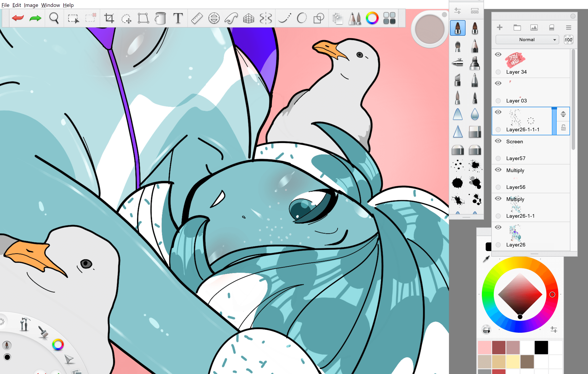Hide Layer 34 with eye icon
Viewport: 588px width, 374px height.
click(x=498, y=54)
